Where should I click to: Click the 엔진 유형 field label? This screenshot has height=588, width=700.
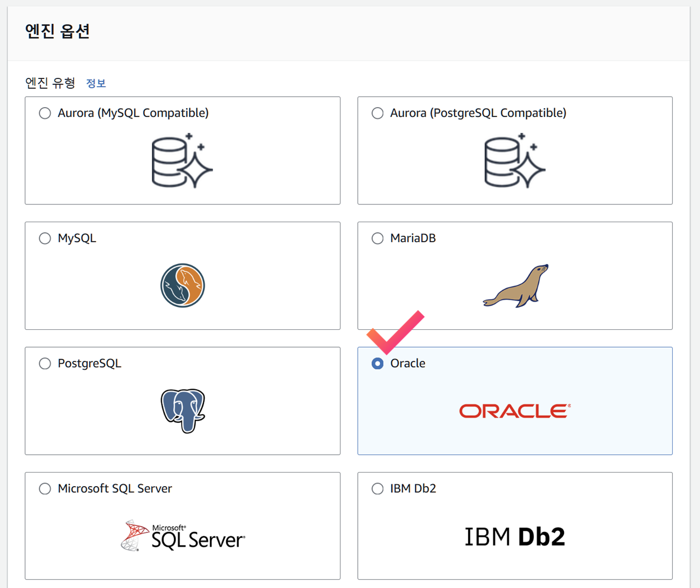click(x=50, y=83)
